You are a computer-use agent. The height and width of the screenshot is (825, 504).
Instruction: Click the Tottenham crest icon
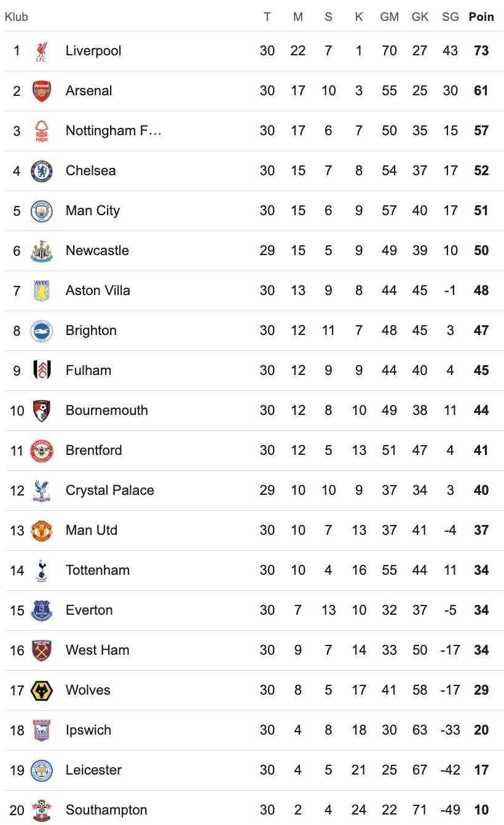click(x=42, y=570)
